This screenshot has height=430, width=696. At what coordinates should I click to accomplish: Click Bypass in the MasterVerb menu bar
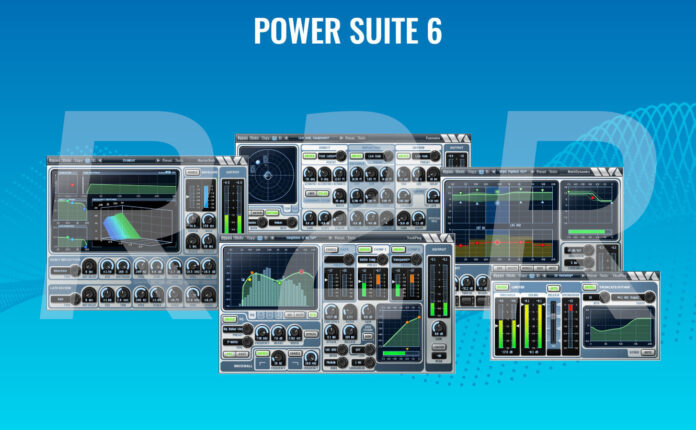tap(54, 160)
